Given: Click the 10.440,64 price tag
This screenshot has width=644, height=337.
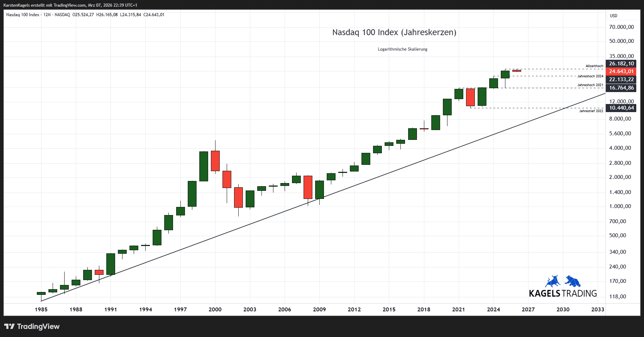Looking at the screenshot, I should coord(621,108).
